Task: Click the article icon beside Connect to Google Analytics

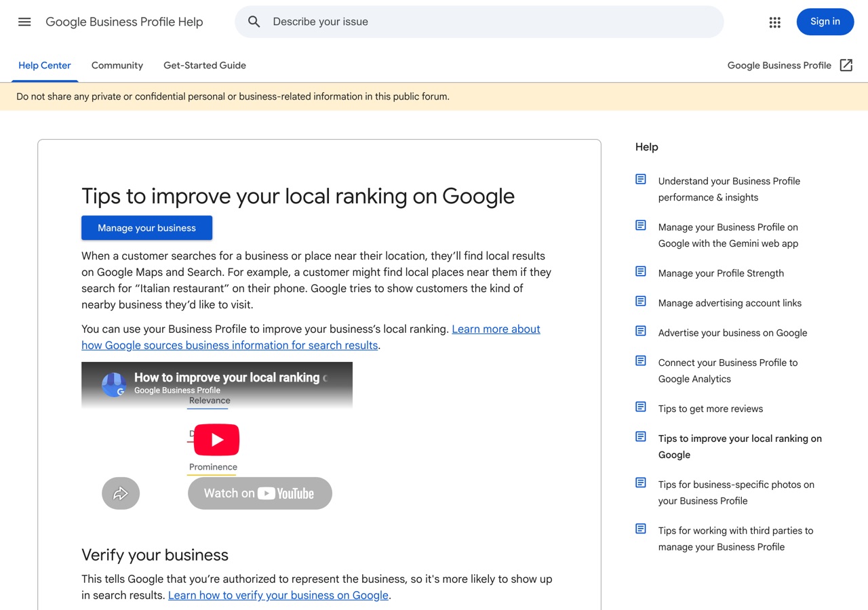Action: [x=641, y=361]
